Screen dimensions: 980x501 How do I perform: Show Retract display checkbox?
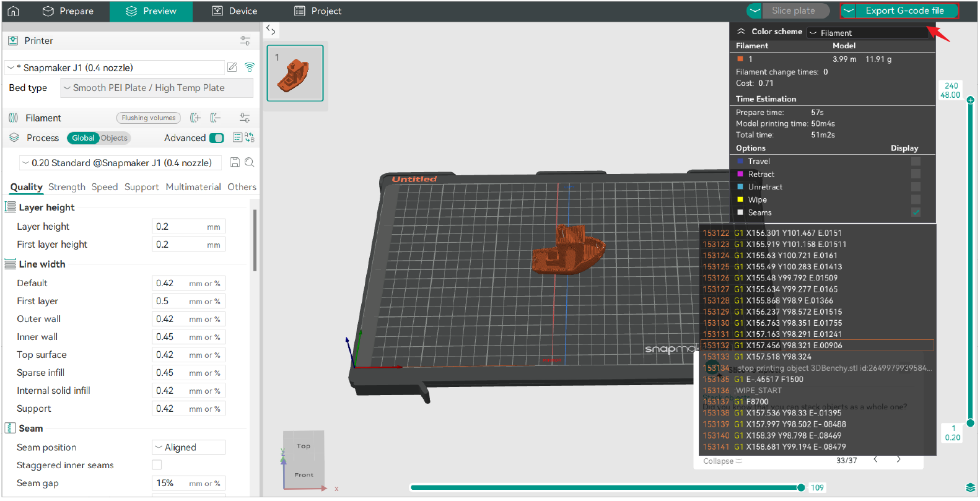916,174
